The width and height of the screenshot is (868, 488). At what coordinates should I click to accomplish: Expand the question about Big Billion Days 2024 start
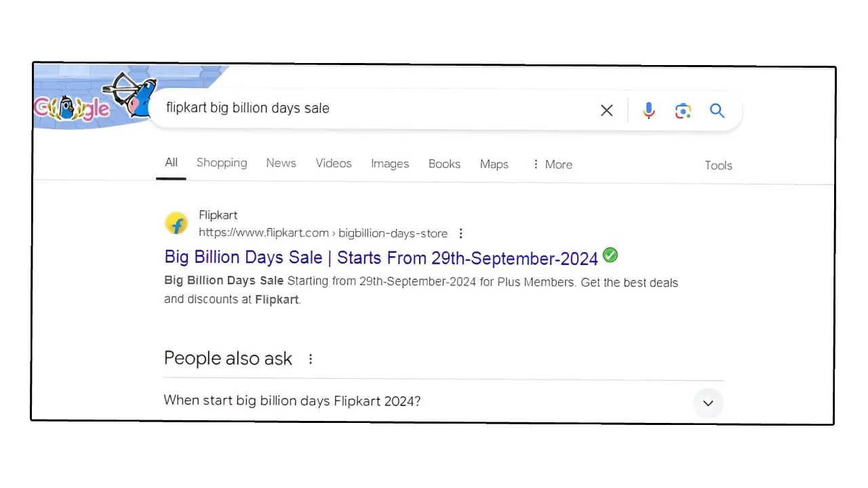(708, 403)
